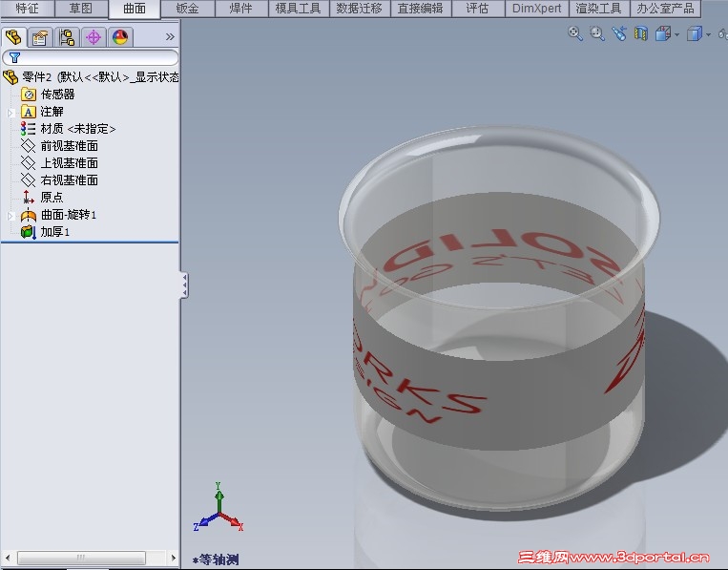The width and height of the screenshot is (728, 570).
Task: Switch to the 钣金 tab
Action: (188, 9)
